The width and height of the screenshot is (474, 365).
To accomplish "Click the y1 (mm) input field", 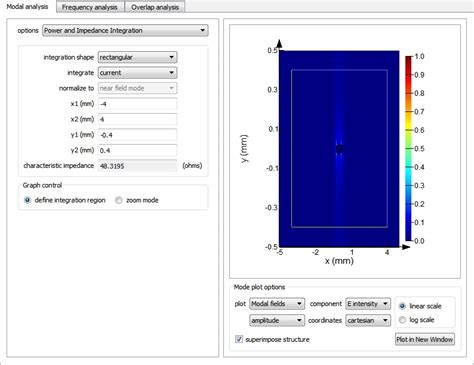I will click(137, 135).
